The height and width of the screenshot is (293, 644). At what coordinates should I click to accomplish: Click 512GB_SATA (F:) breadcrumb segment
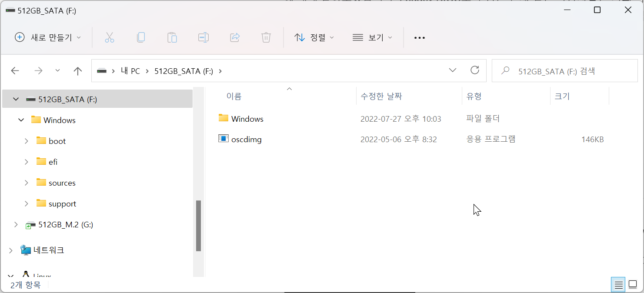tap(184, 71)
